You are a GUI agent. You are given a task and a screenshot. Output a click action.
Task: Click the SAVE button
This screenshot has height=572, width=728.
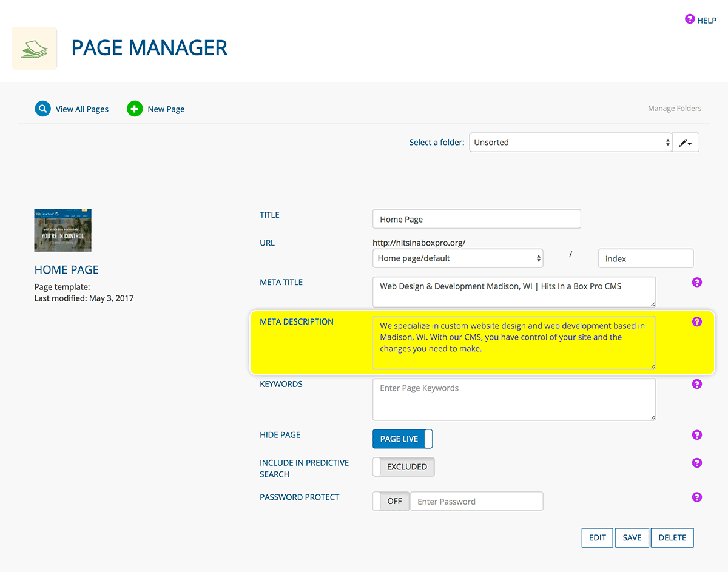coord(632,537)
